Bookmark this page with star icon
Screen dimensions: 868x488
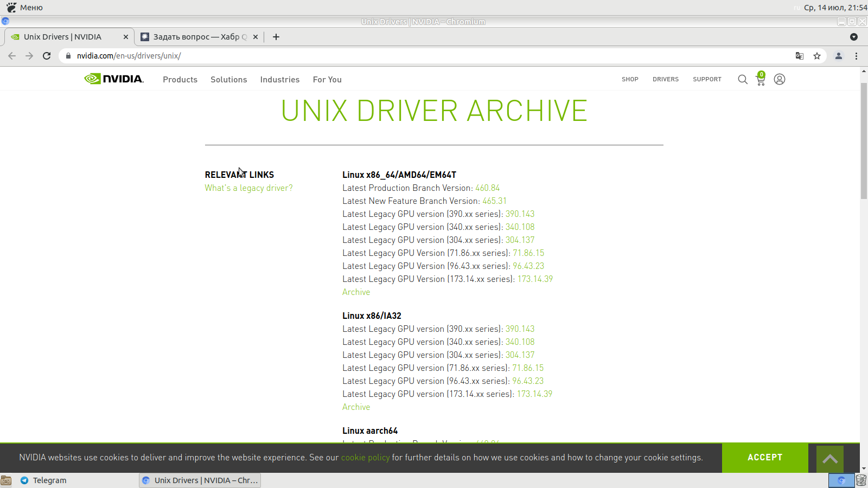coord(817,56)
